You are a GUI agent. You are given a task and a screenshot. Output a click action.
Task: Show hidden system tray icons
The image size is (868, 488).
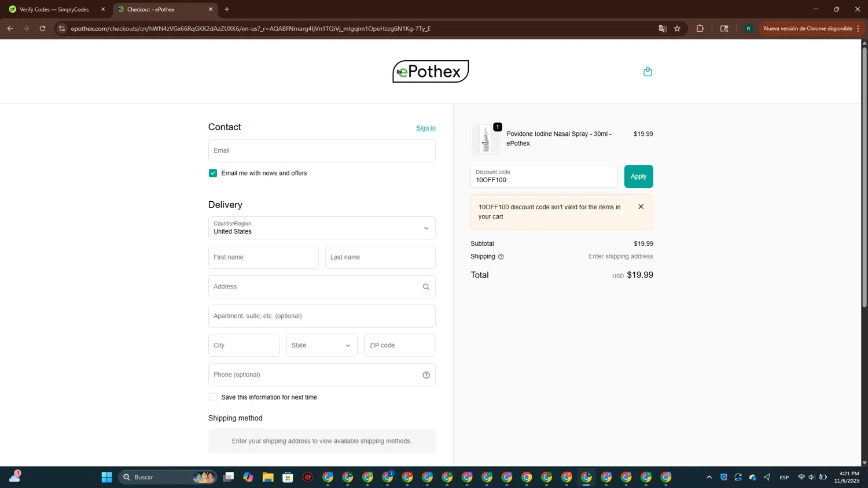click(x=709, y=477)
